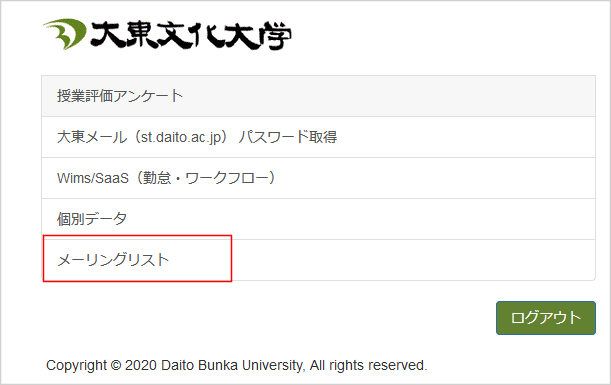The width and height of the screenshot is (611, 385).
Task: Choose the メーリングリスト menu item
Action: point(318,260)
